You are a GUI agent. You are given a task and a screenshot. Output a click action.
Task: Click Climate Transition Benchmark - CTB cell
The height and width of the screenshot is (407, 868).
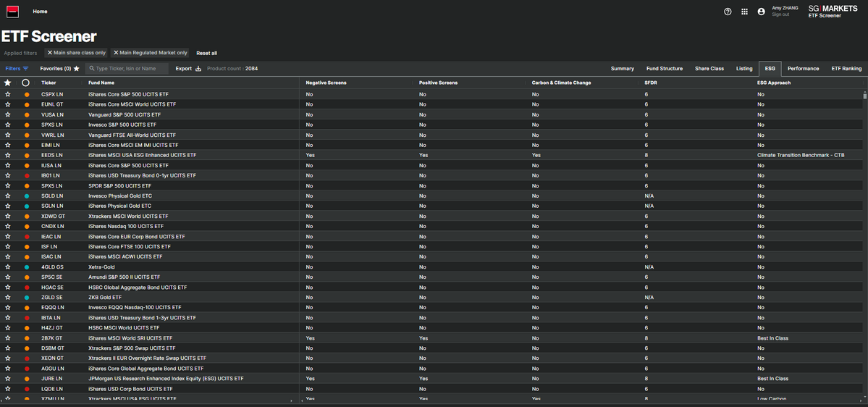801,155
